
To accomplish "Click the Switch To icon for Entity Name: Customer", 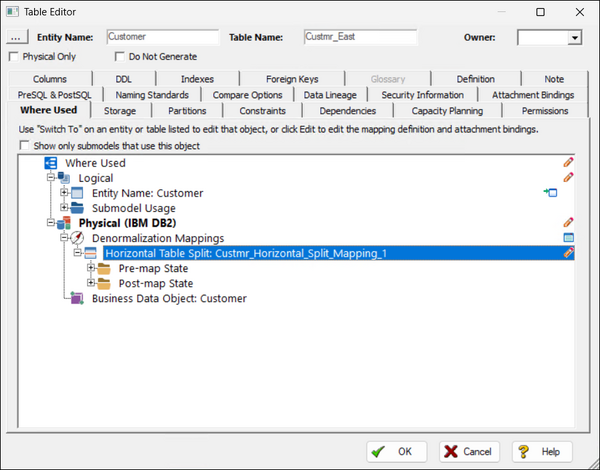I will (x=550, y=192).
